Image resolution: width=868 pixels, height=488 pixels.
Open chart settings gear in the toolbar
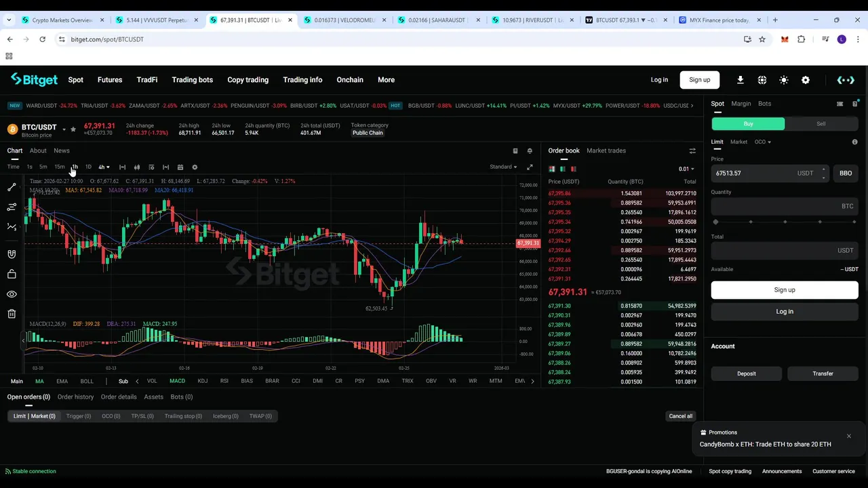(x=195, y=167)
